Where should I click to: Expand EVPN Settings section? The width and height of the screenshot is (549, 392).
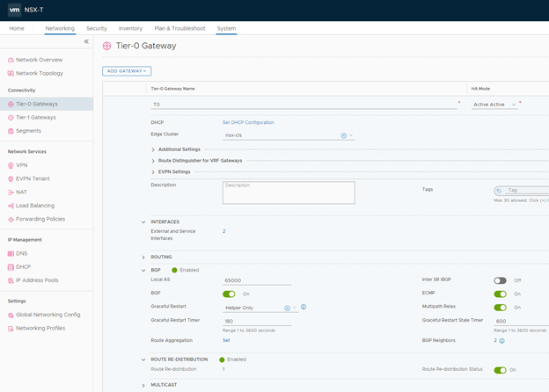153,172
